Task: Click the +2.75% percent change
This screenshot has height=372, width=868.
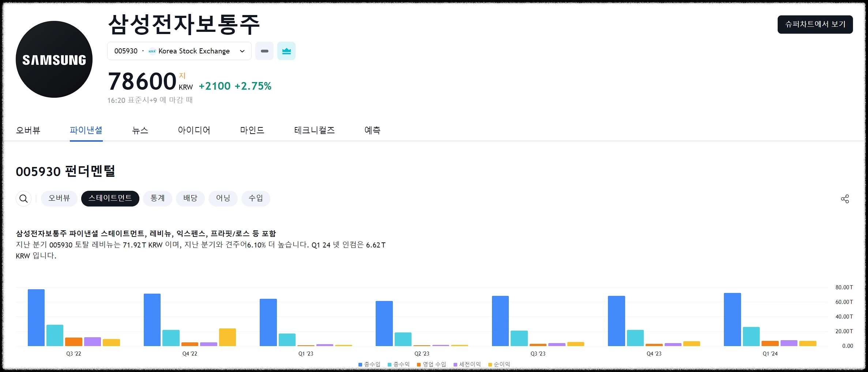Action: [x=253, y=86]
